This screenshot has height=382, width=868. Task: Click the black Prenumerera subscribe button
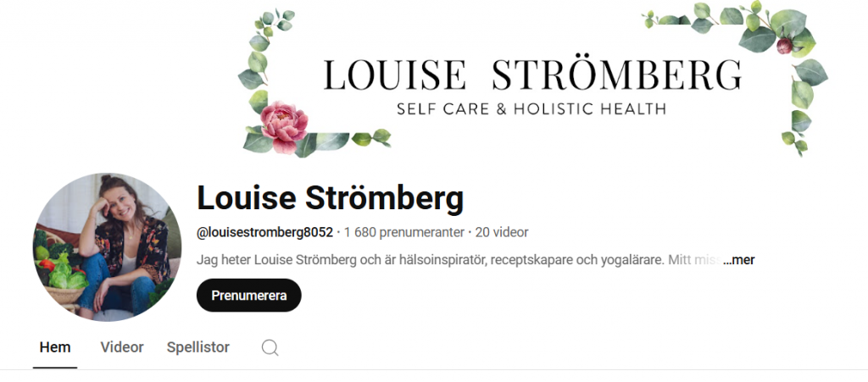tap(249, 296)
